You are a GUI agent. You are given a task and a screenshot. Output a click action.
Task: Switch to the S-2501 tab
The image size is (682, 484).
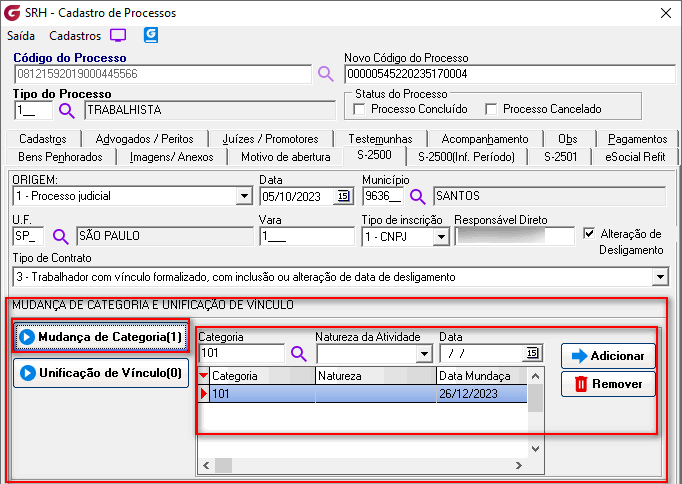pos(560,156)
